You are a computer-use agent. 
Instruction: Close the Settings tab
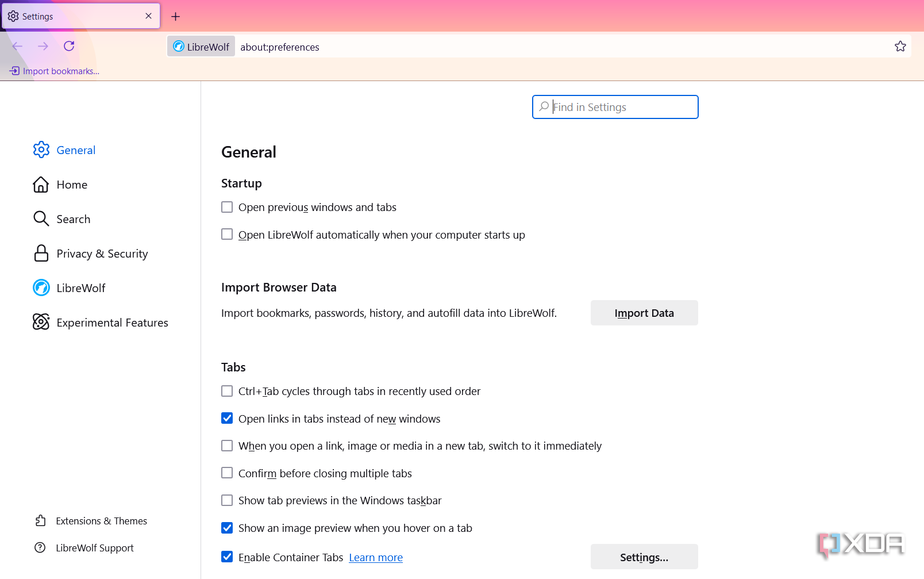click(148, 16)
